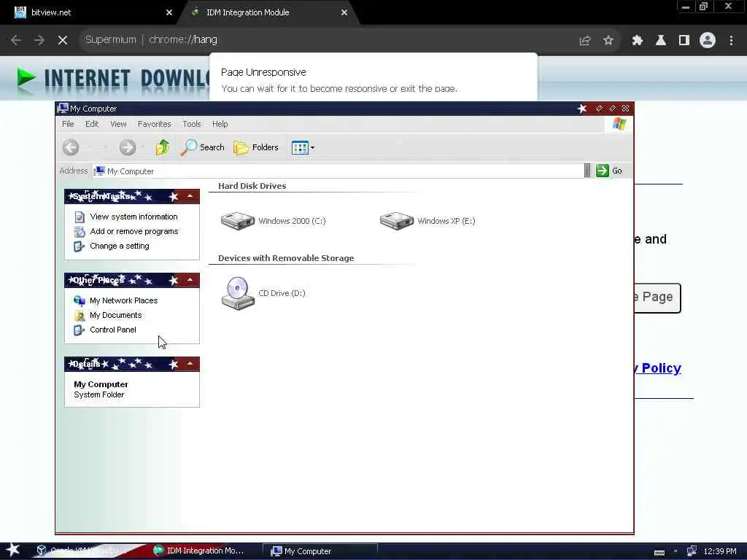
Task: Click the My Computer taskbar button
Action: (x=320, y=551)
